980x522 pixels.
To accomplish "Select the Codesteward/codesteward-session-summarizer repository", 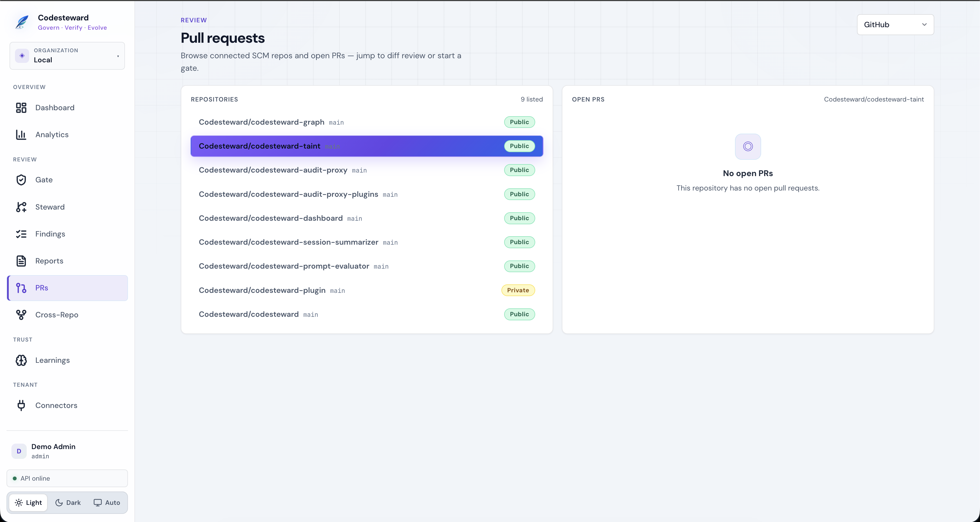I will pos(367,242).
